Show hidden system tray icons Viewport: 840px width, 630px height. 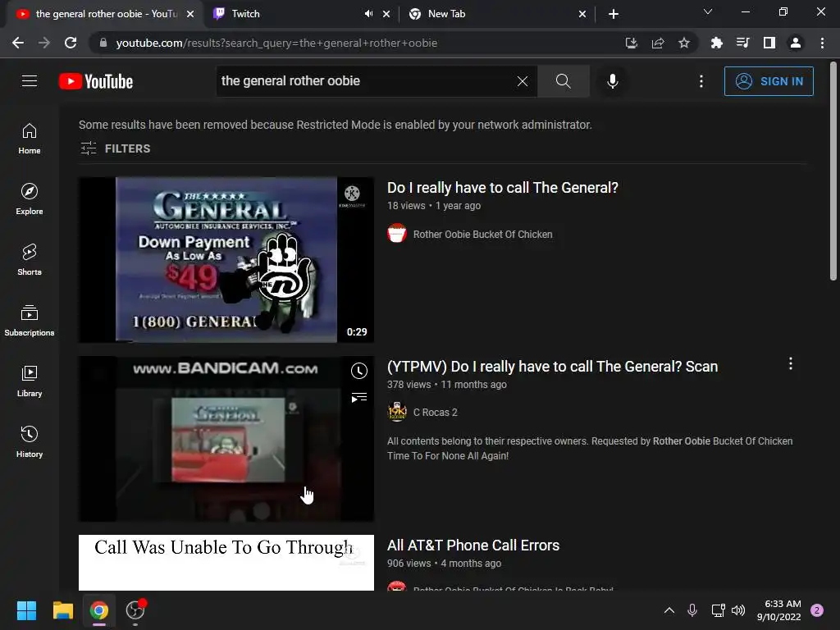[x=669, y=610]
